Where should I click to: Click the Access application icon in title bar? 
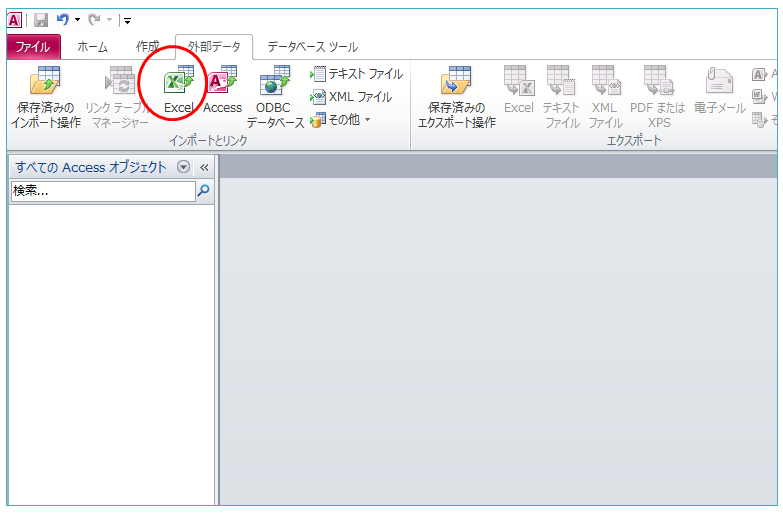click(x=14, y=20)
